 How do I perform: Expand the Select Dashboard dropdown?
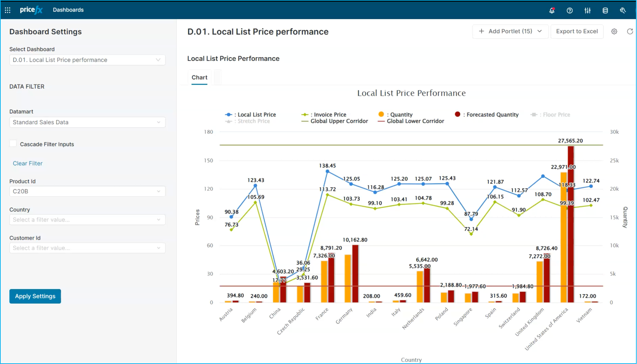87,60
